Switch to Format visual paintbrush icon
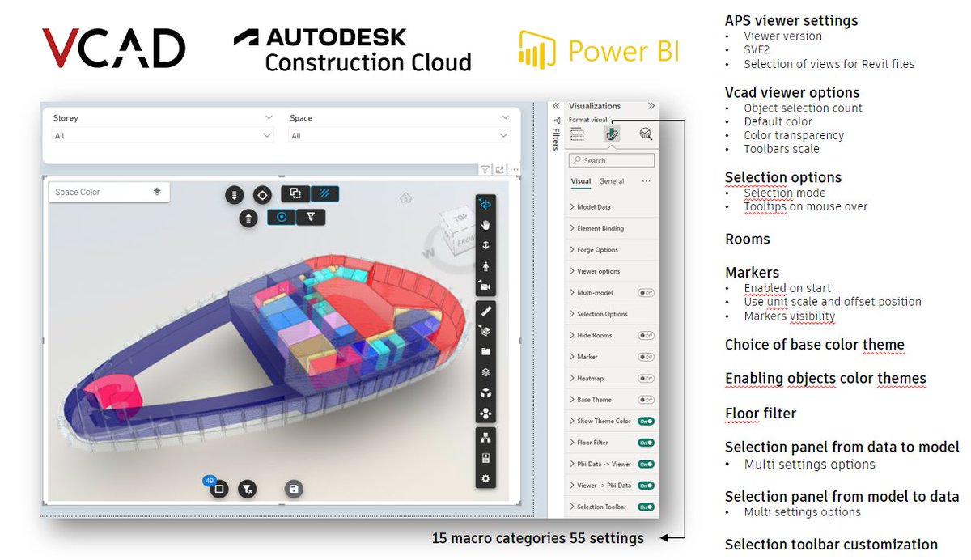971x560 pixels. coord(612,134)
